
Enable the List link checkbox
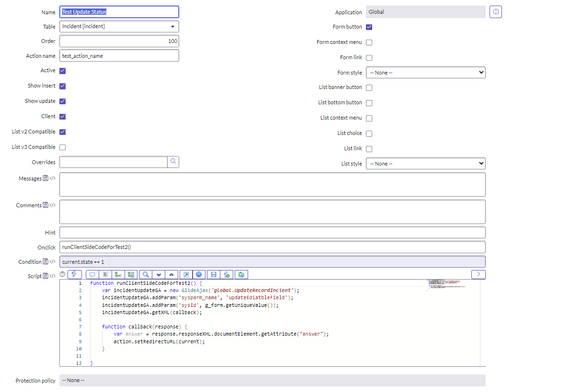[x=369, y=149]
